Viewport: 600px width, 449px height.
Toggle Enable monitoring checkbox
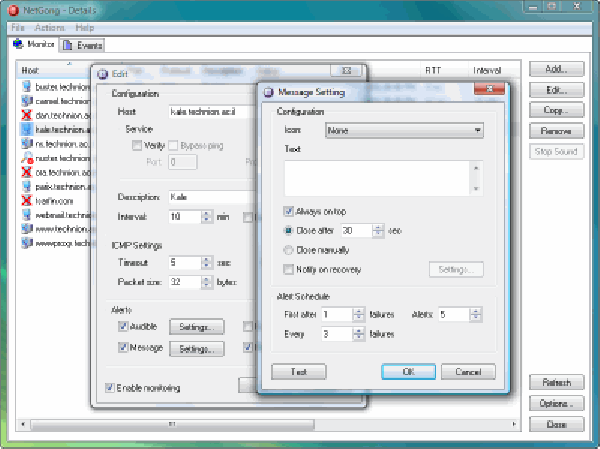[x=109, y=388]
